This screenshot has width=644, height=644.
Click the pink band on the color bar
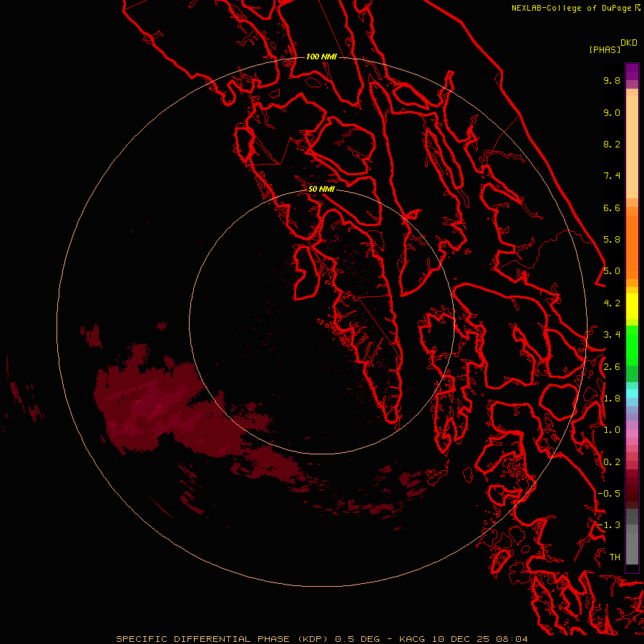tap(632, 434)
